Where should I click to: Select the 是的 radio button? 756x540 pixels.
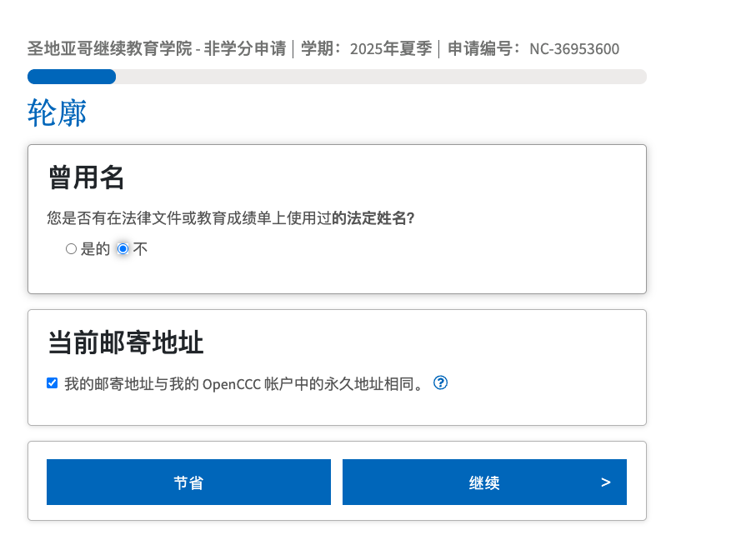pos(71,249)
